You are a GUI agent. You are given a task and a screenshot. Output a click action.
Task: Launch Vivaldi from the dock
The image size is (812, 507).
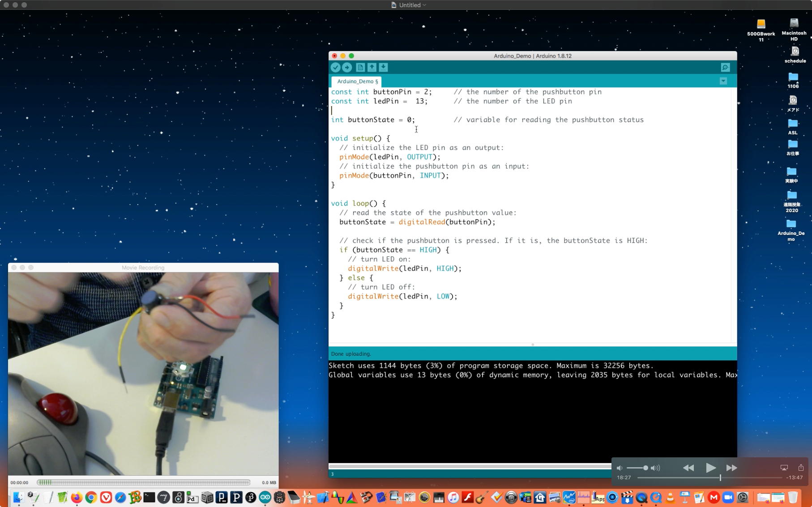click(106, 497)
